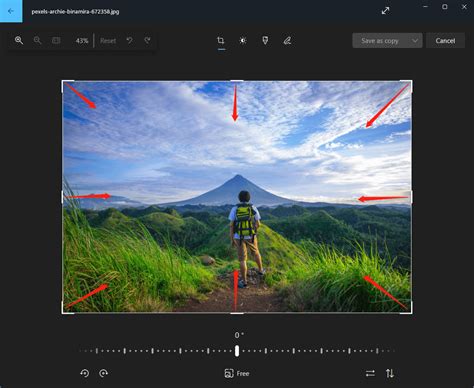
Task: Undo the last edit
Action: [130, 41]
